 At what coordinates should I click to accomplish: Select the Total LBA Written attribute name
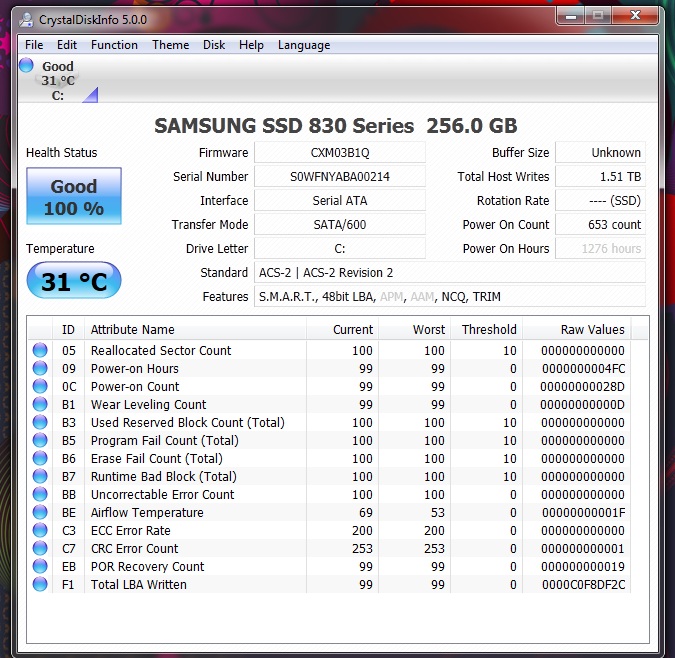(139, 585)
